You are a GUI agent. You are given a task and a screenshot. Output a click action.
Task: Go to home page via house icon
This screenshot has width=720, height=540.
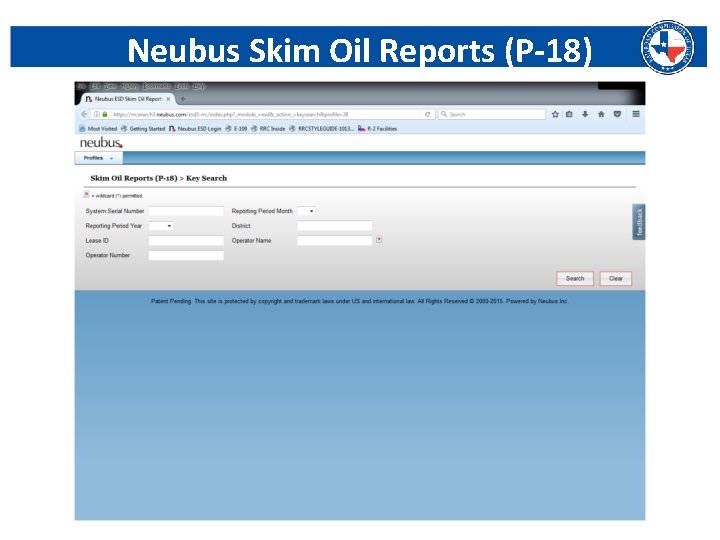[601, 114]
